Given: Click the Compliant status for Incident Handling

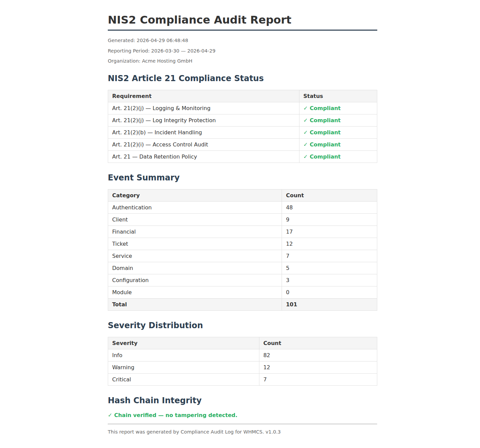Looking at the screenshot, I should tap(325, 133).
